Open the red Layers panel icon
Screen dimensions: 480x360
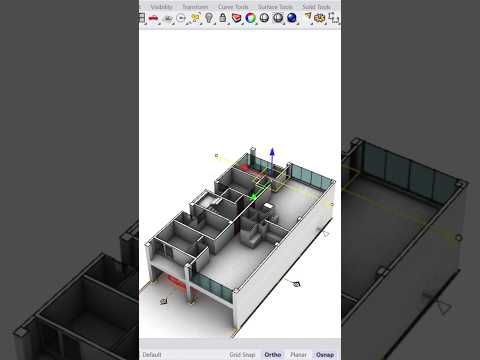[x=236, y=18]
